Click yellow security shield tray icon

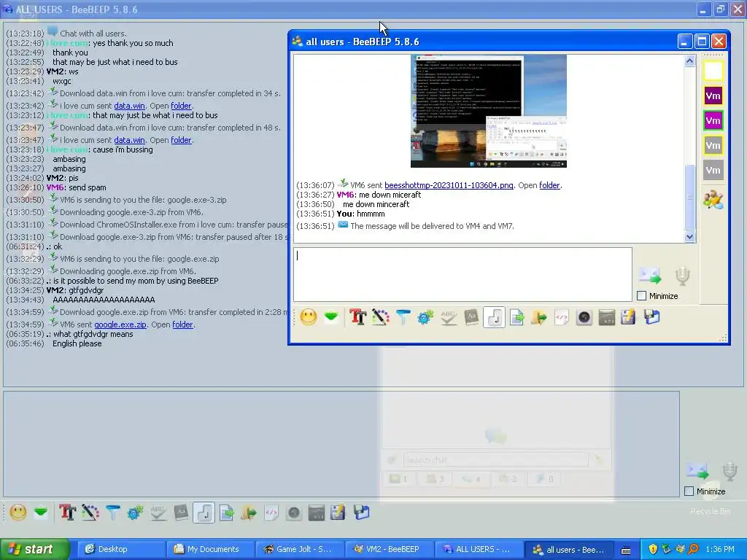pos(653,549)
